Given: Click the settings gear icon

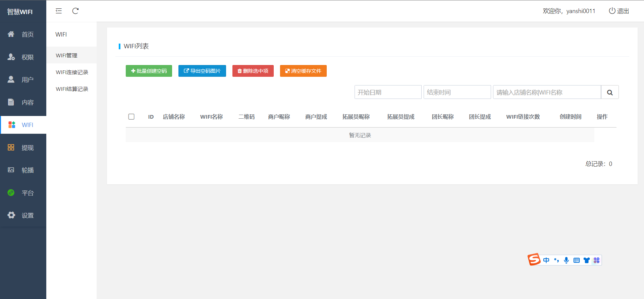Looking at the screenshot, I should [11, 215].
